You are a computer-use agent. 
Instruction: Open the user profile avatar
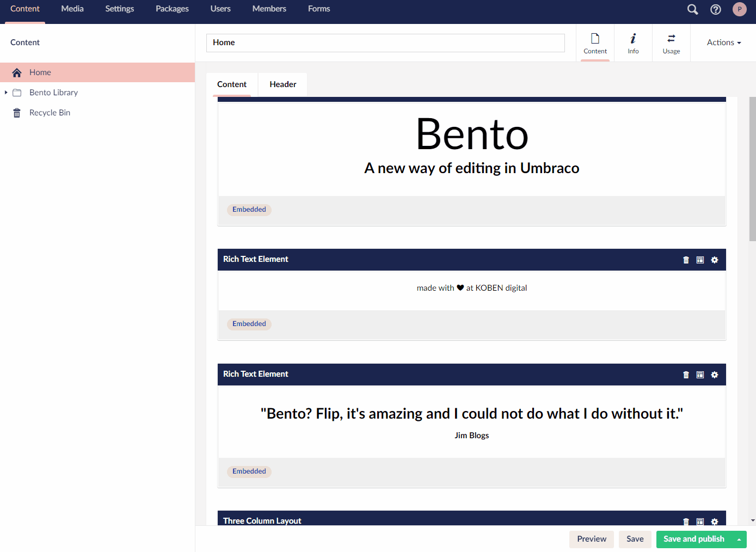click(x=739, y=9)
